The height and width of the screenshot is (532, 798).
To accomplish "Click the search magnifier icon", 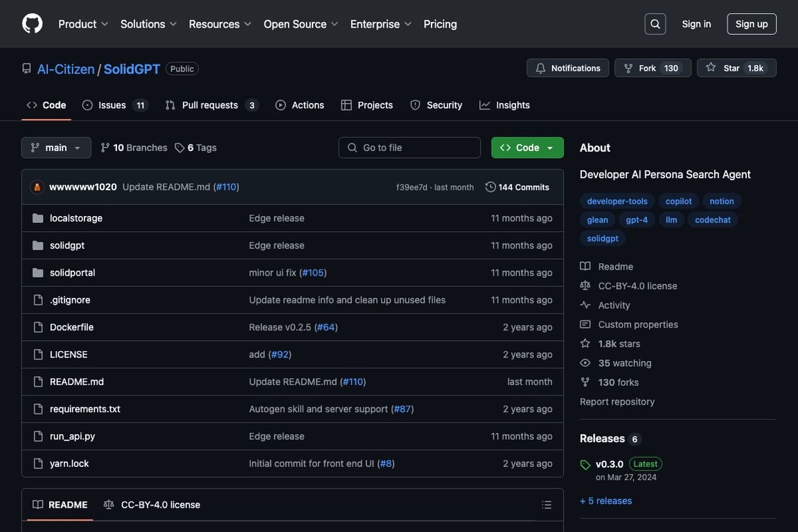I will pyautogui.click(x=655, y=24).
